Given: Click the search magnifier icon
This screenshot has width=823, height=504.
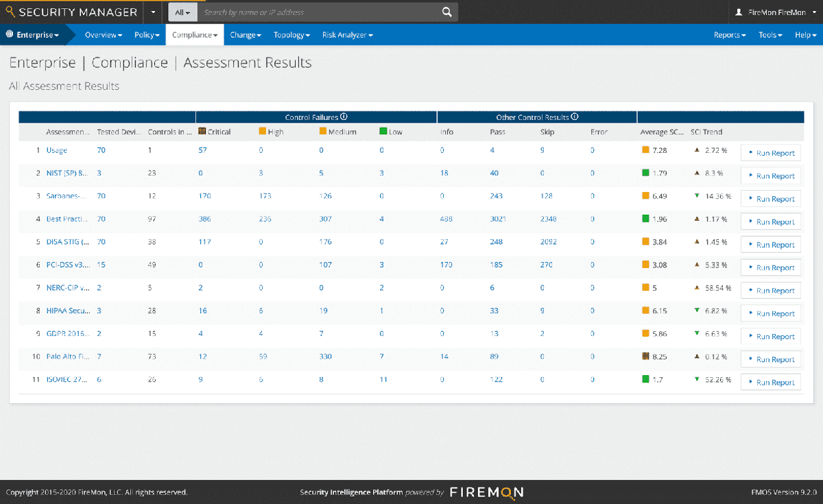Looking at the screenshot, I should (446, 12).
